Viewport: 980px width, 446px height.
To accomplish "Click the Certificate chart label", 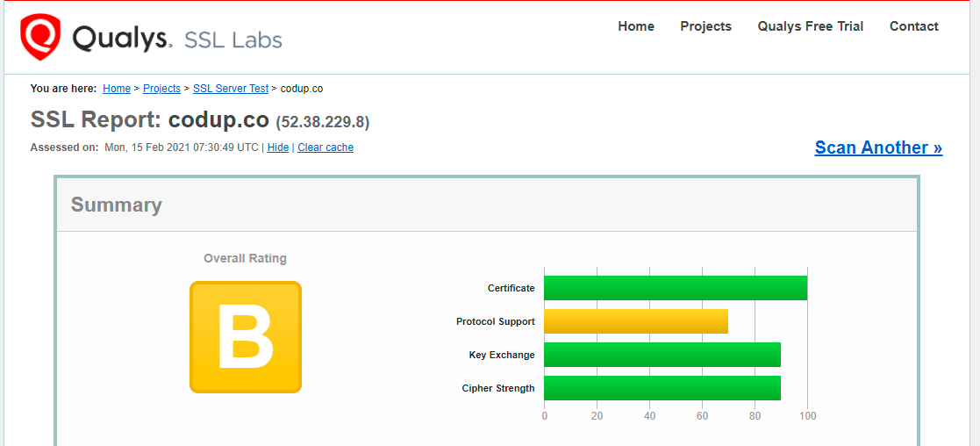I will (511, 288).
